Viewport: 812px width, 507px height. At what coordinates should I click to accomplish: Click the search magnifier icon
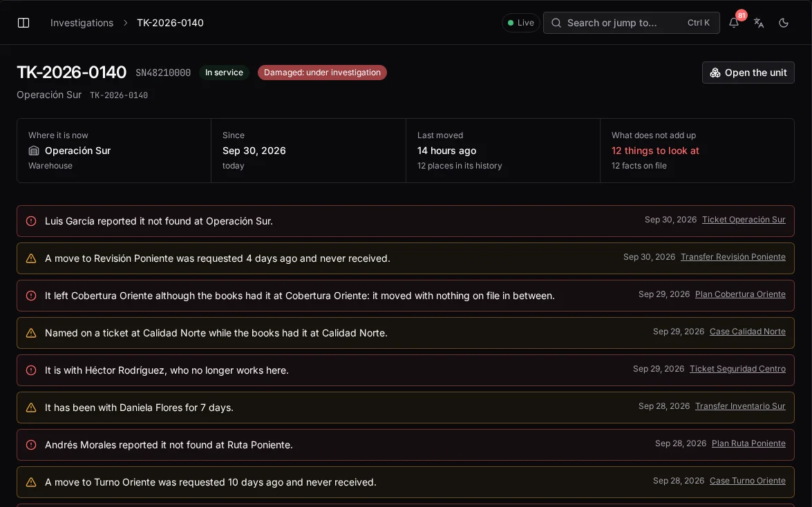556,23
